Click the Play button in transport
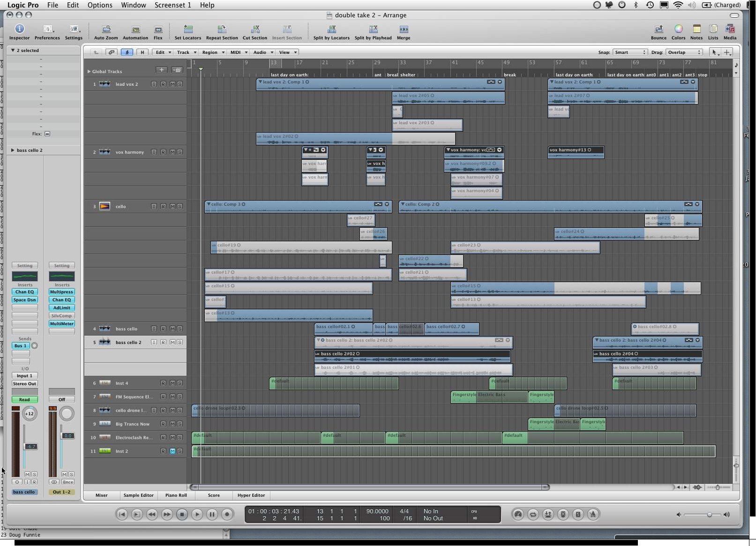This screenshot has width=756, height=546. [197, 514]
